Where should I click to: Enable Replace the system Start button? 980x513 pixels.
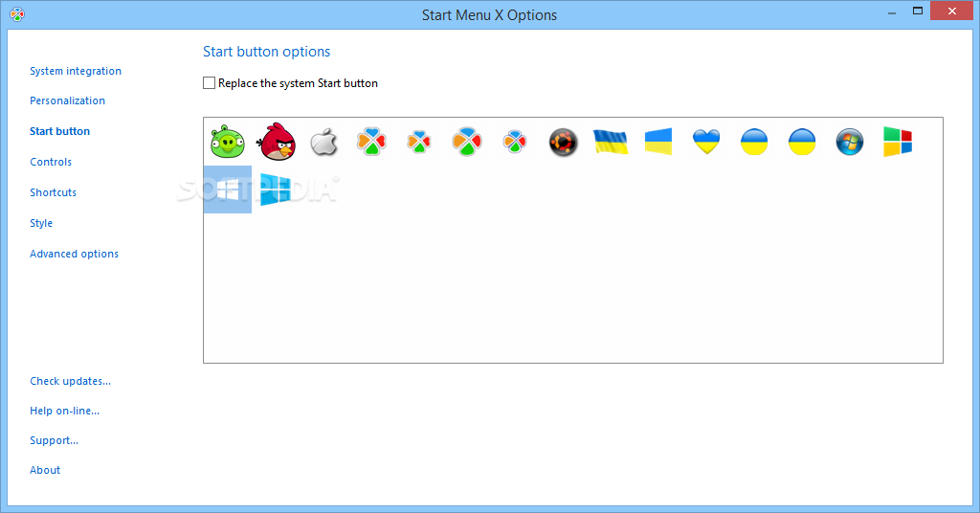click(x=210, y=83)
